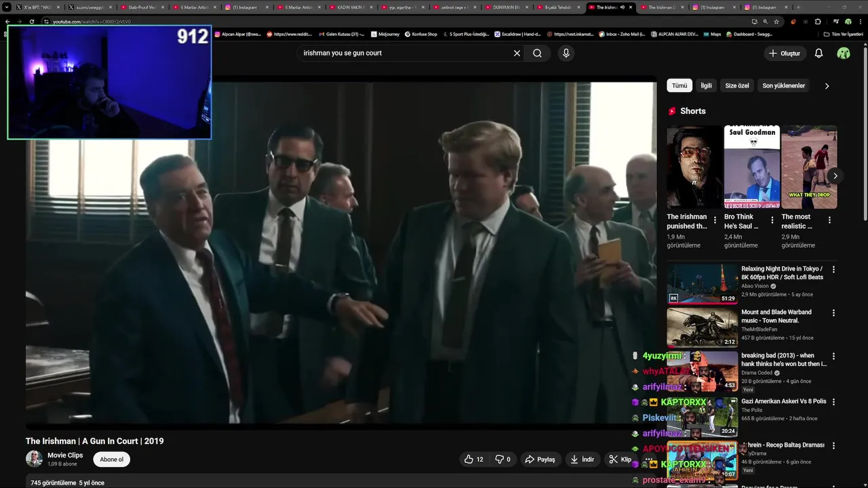Screen dimensions: 868x488
Task: Show the next Shorts with the arrow
Action: [x=835, y=176]
